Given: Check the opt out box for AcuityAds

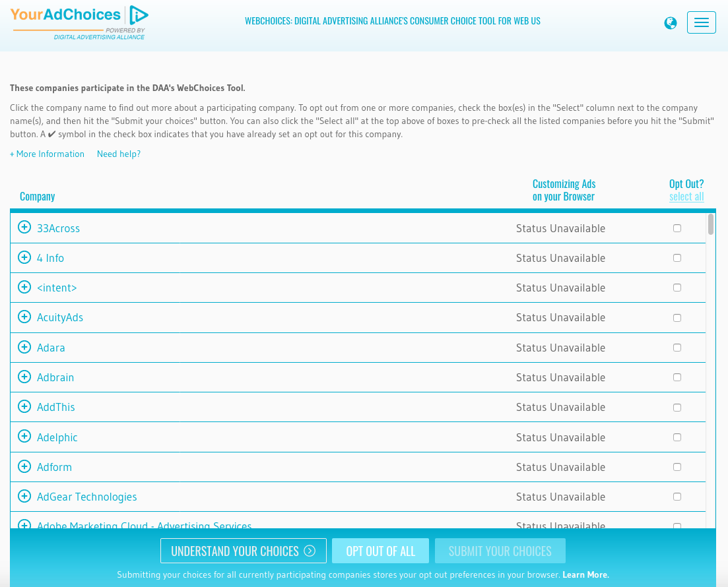Looking at the screenshot, I should (677, 318).
